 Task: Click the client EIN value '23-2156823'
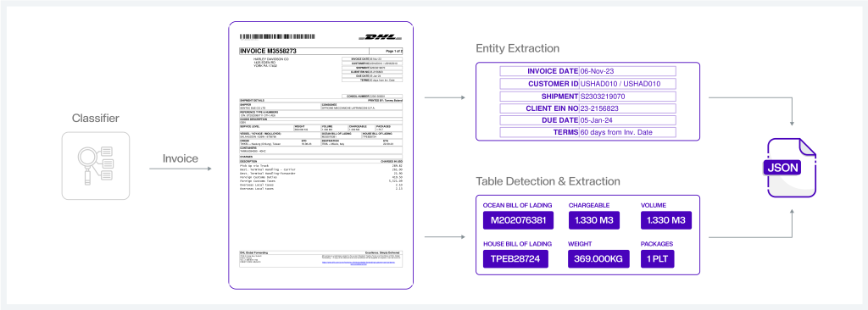599,108
